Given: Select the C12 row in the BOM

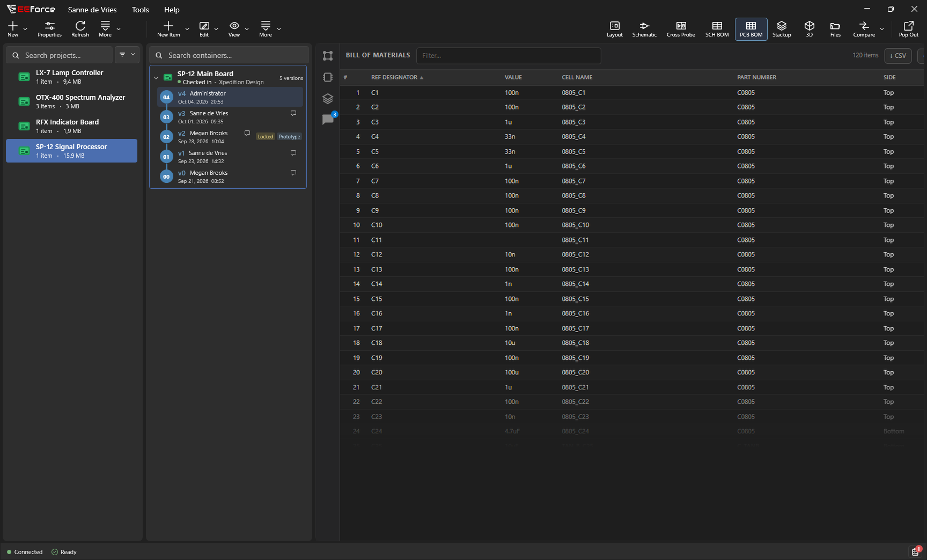Looking at the screenshot, I should pos(633,254).
